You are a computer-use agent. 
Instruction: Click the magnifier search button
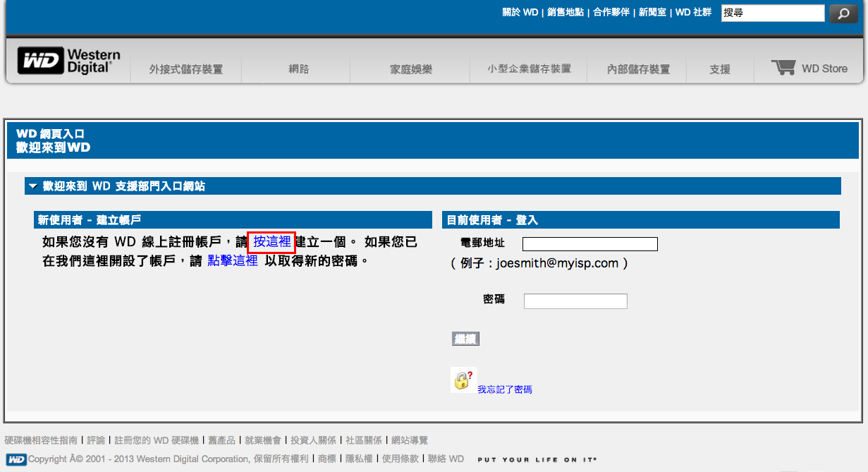pos(843,13)
